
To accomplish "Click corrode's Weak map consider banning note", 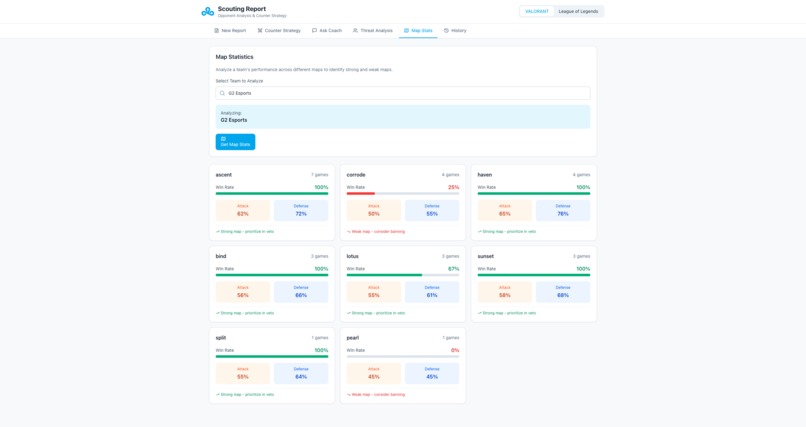I will (x=378, y=231).
